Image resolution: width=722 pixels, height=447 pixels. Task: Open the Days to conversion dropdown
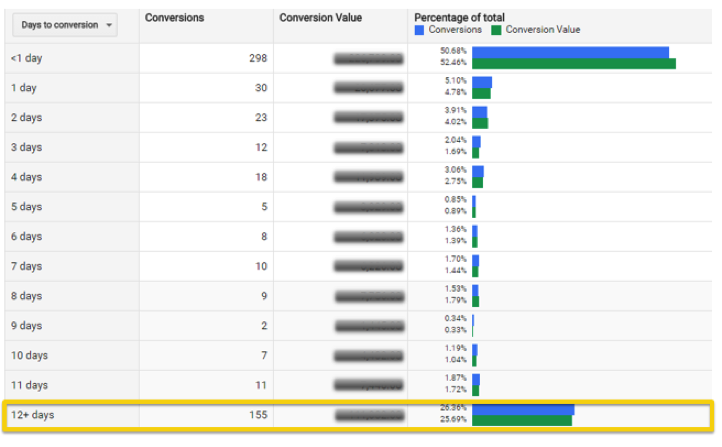68,25
